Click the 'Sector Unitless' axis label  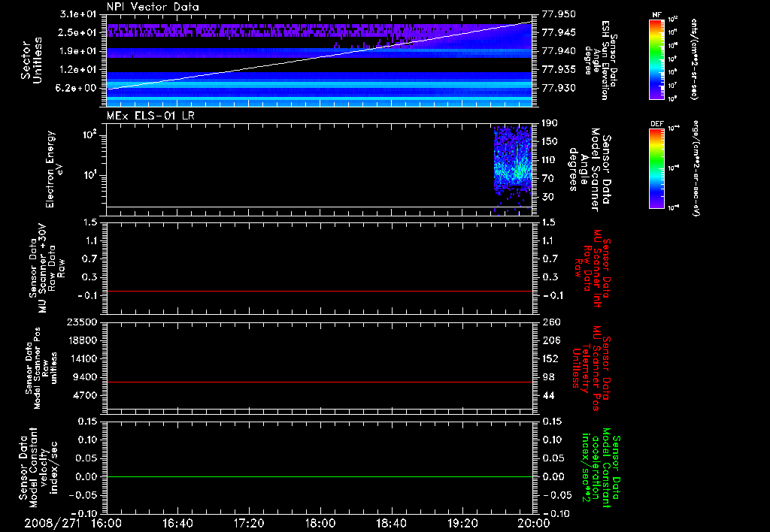pyautogui.click(x=32, y=60)
